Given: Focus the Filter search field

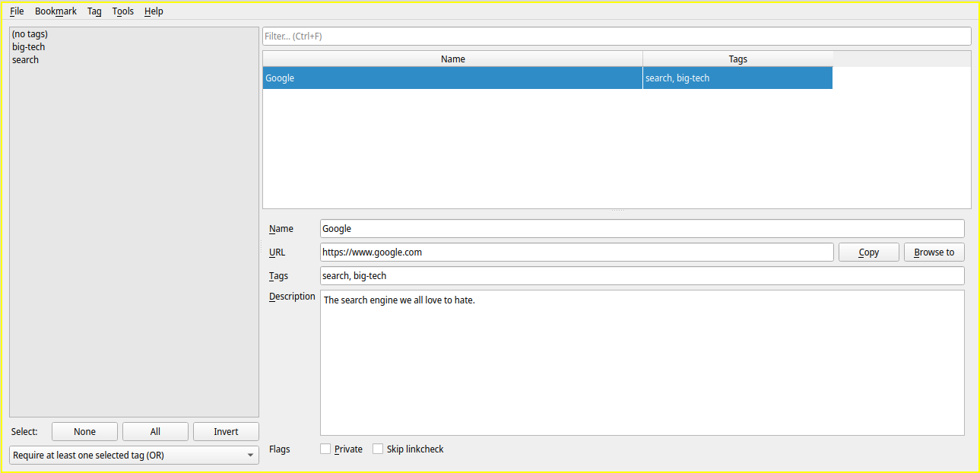Looking at the screenshot, I should [617, 36].
